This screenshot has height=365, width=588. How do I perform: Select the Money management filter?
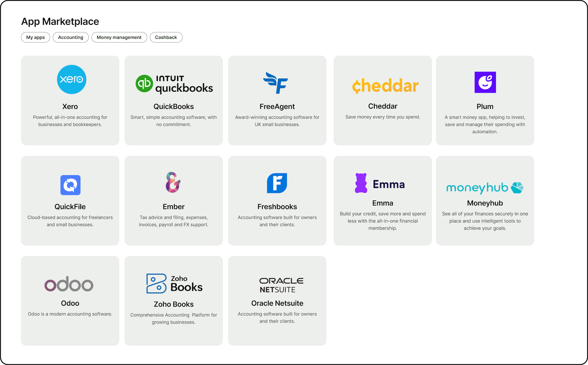pos(119,37)
